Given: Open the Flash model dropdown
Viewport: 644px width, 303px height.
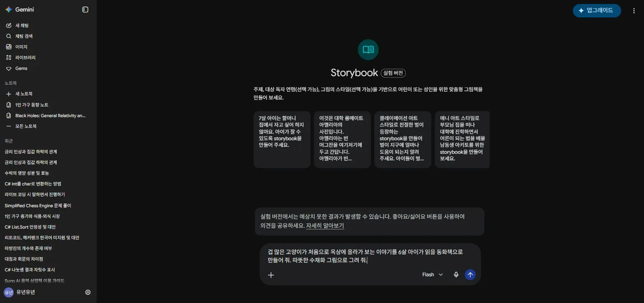Looking at the screenshot, I should [432, 275].
